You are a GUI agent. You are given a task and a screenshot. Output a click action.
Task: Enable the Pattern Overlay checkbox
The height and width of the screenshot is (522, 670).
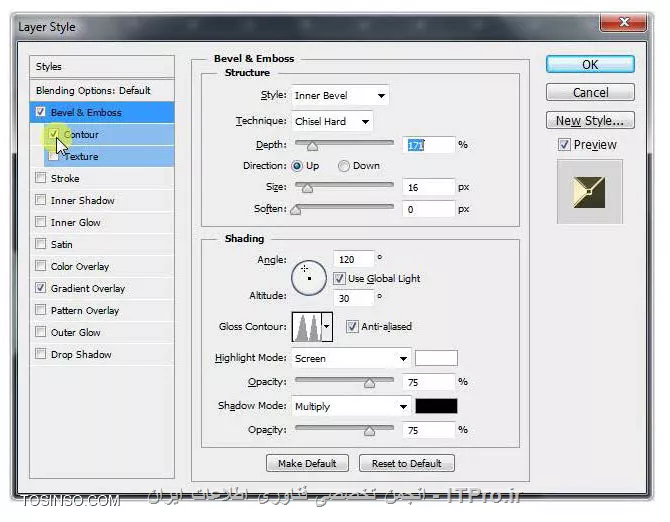(41, 310)
